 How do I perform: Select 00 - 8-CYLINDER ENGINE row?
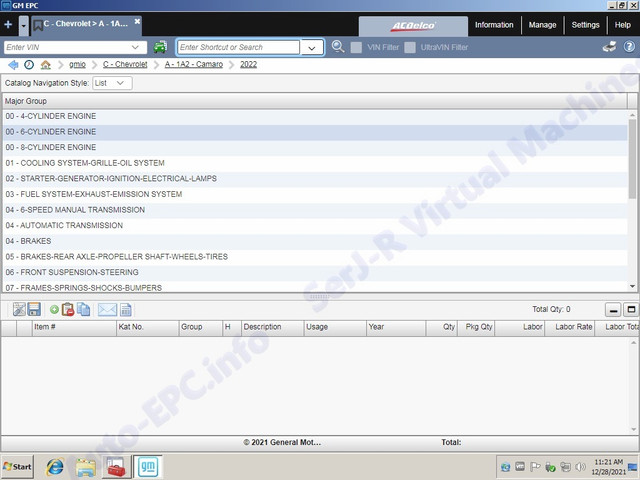(315, 147)
